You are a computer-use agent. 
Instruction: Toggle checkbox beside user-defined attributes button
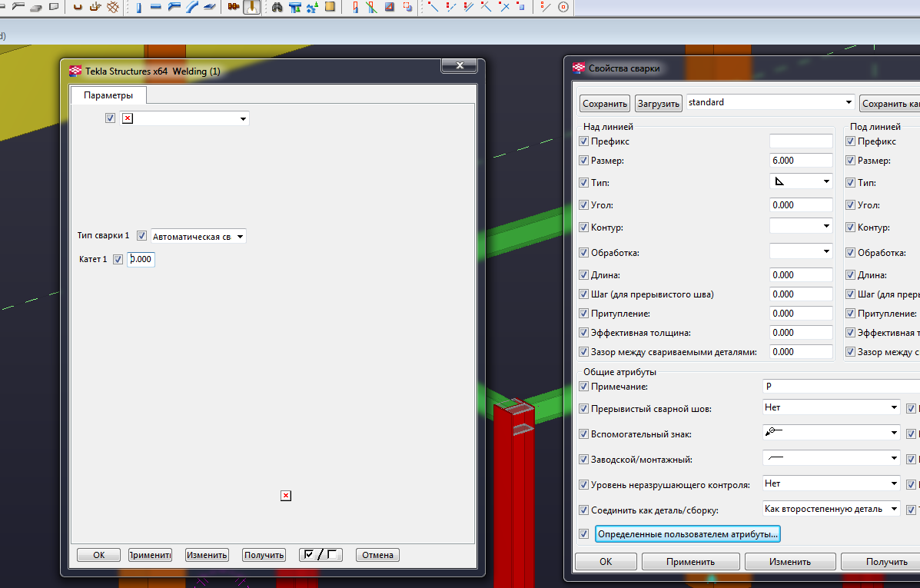click(584, 533)
